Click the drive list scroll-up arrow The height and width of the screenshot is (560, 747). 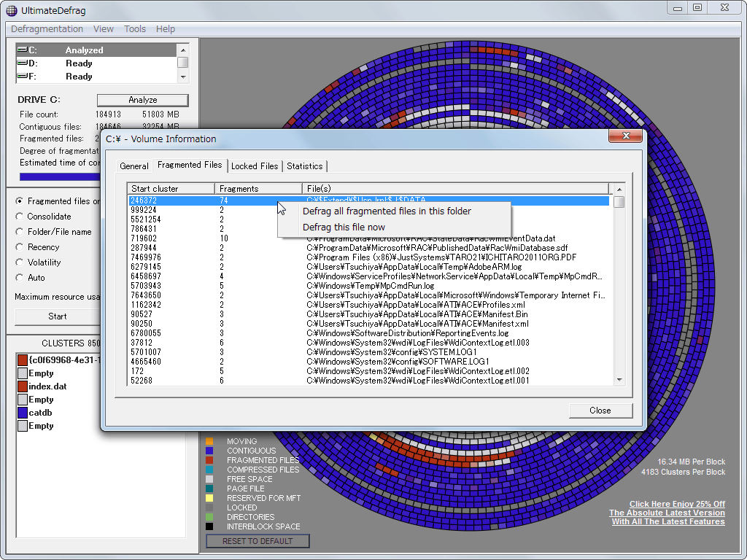[183, 50]
